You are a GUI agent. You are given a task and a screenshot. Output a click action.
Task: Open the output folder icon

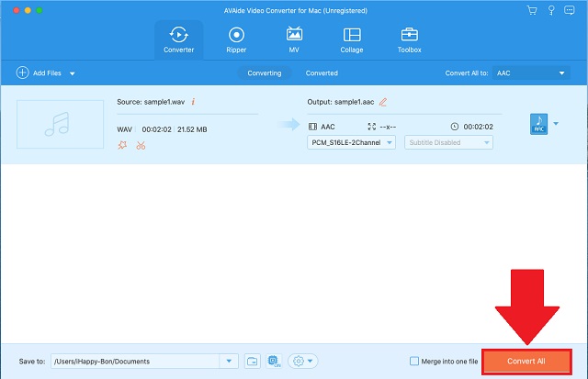click(x=253, y=361)
